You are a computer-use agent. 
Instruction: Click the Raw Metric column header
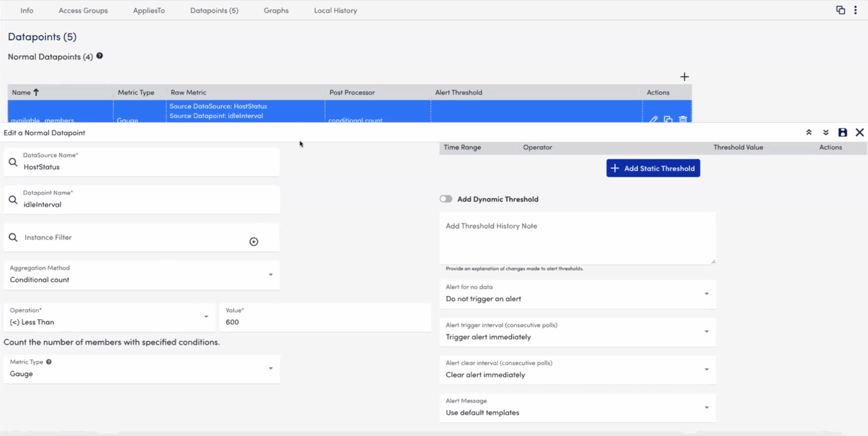pyautogui.click(x=189, y=92)
